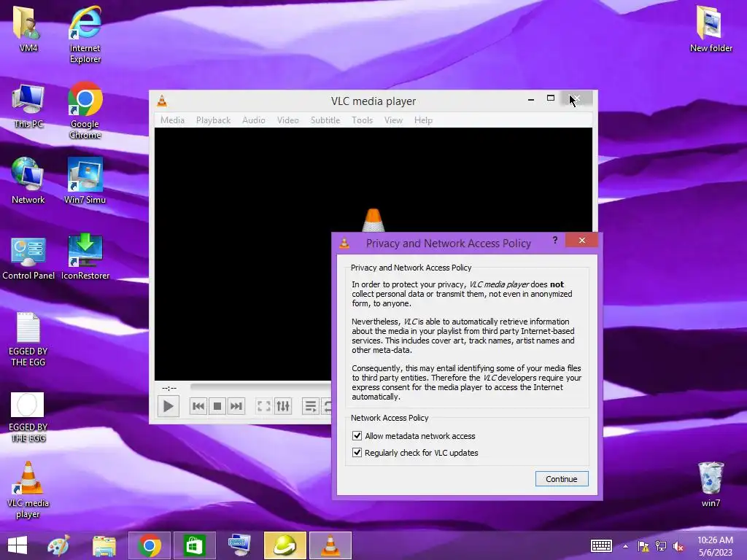Click the Continue button
The height and width of the screenshot is (560, 747).
[562, 478]
